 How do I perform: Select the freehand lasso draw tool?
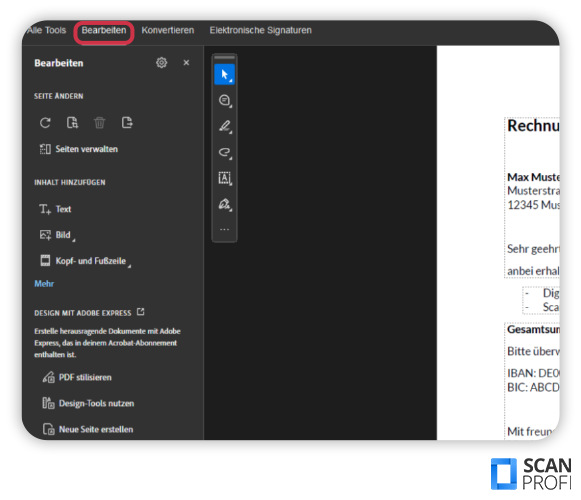(225, 152)
